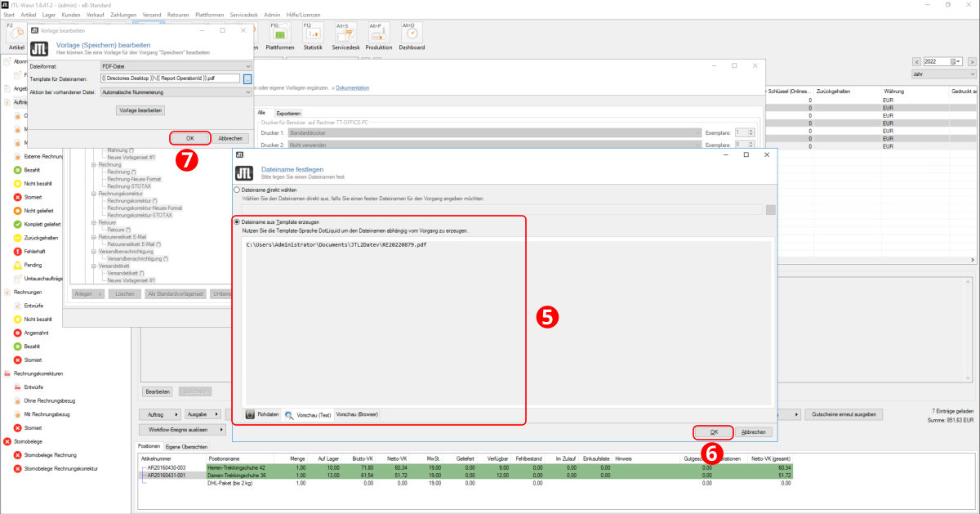The width and height of the screenshot is (980, 514).
Task: Open the Dokumentation link
Action: pyautogui.click(x=351, y=87)
